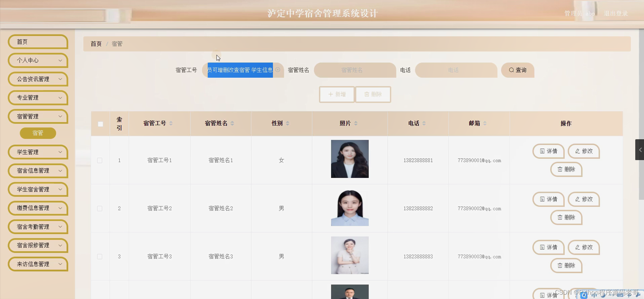This screenshot has width=644, height=299.
Task: Select the header select-all checkbox
Action: (100, 124)
